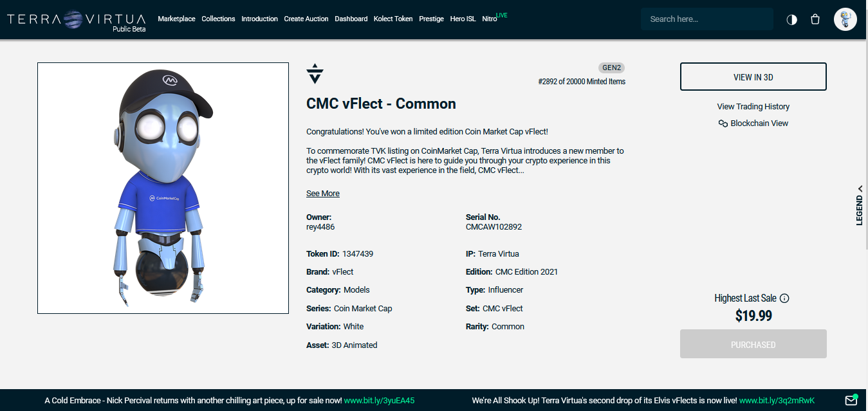Viewport: 868px width, 411px height.
Task: Click Rarity Common value
Action: [508, 327]
